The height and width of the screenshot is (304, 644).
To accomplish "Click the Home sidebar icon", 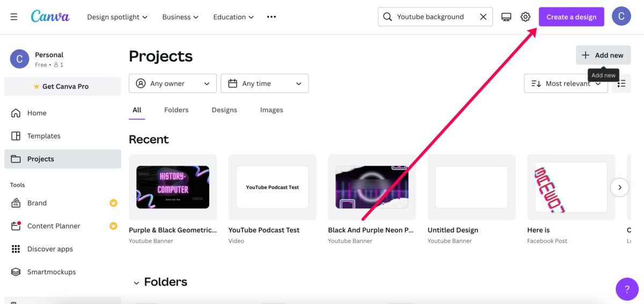I will point(16,113).
